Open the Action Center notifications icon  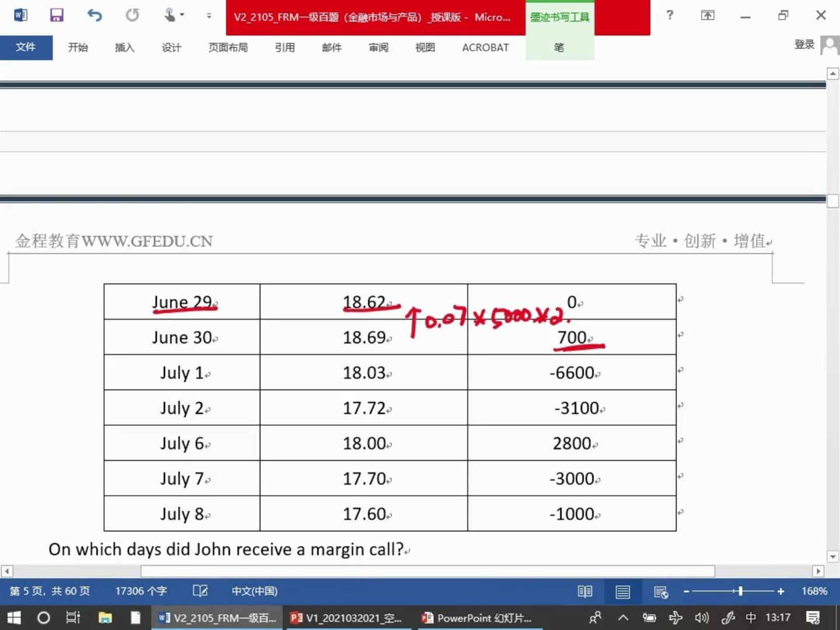tap(813, 618)
